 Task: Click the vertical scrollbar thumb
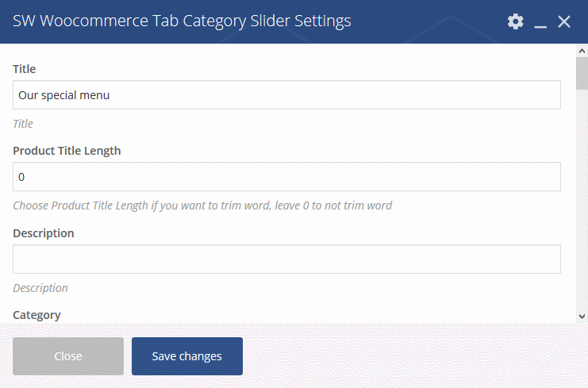(582, 73)
